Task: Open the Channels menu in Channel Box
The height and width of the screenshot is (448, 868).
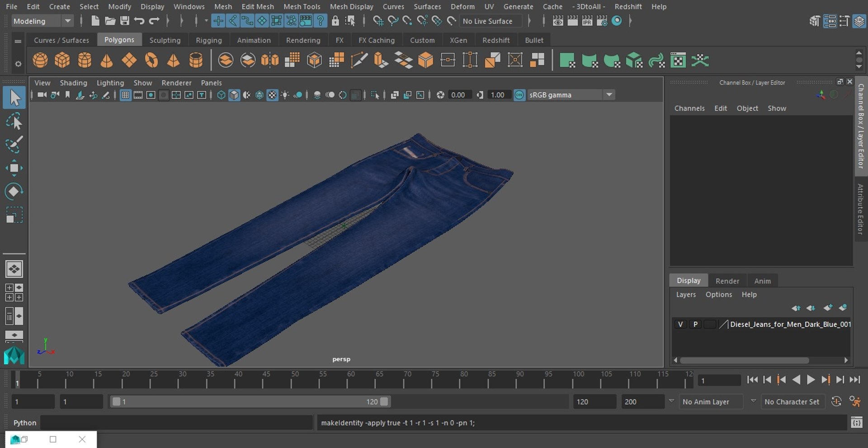Action: coord(689,108)
